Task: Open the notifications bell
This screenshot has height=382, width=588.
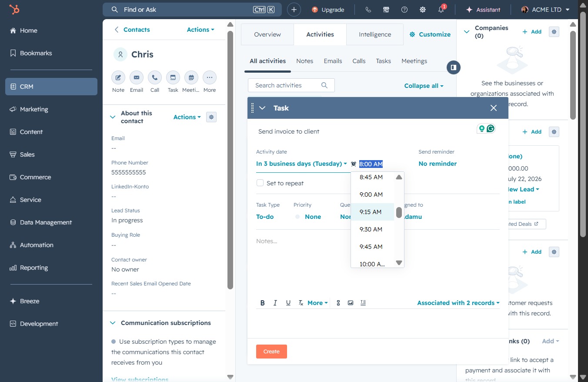Action: 441,10
